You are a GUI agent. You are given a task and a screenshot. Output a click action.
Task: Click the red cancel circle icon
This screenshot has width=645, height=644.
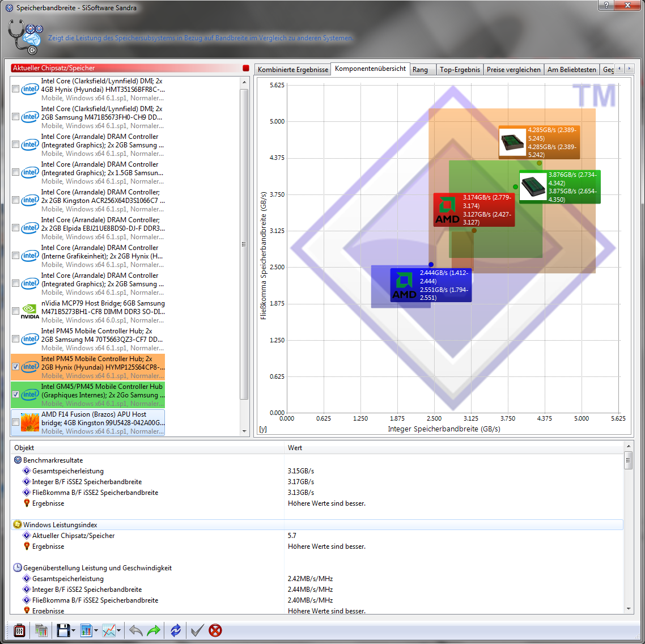[215, 630]
